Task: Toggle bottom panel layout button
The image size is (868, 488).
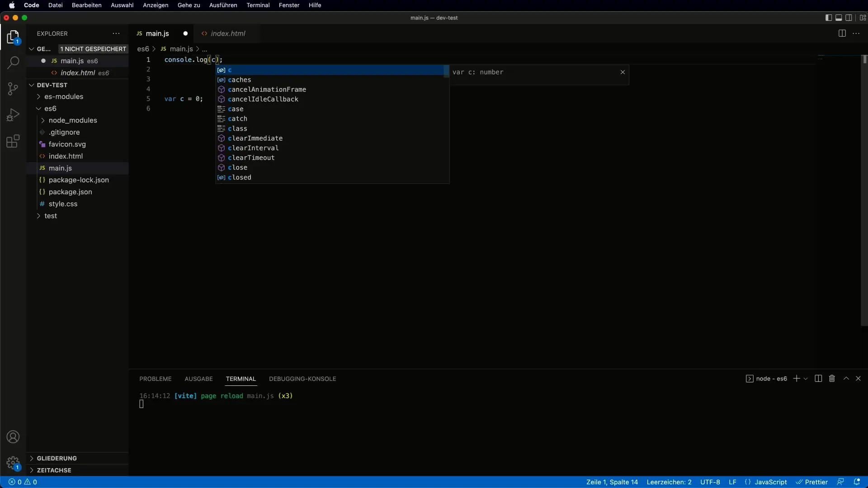Action: [x=839, y=18]
